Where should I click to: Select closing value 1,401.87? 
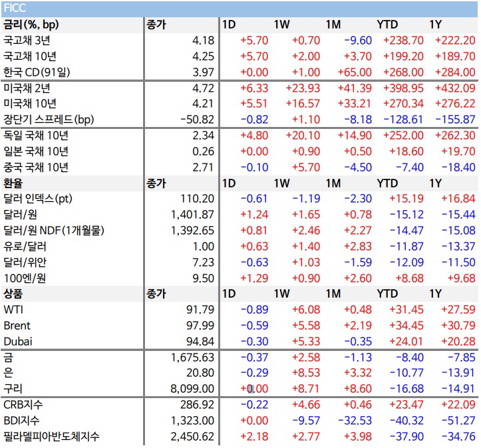tap(192, 215)
